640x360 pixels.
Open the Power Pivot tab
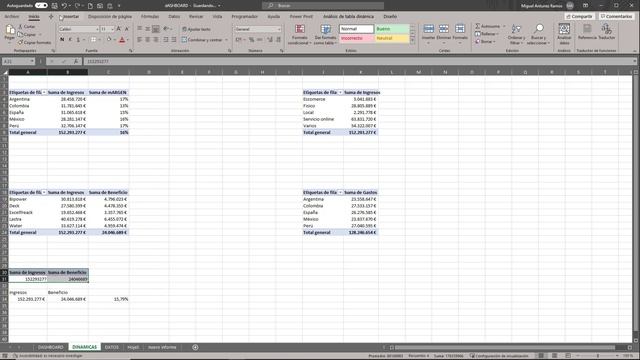point(301,16)
